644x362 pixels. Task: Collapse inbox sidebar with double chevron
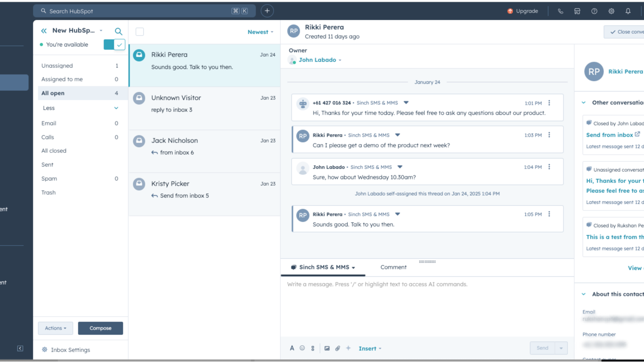(x=44, y=31)
